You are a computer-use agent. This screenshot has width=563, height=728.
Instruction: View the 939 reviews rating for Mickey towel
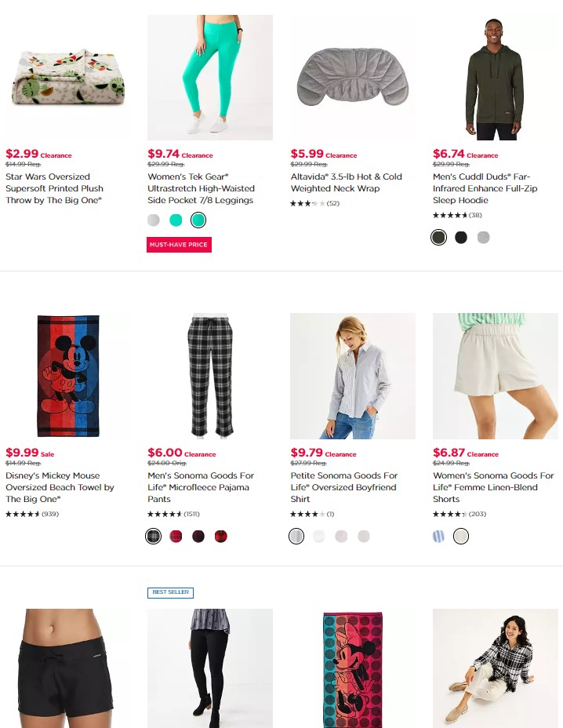pyautogui.click(x=32, y=514)
